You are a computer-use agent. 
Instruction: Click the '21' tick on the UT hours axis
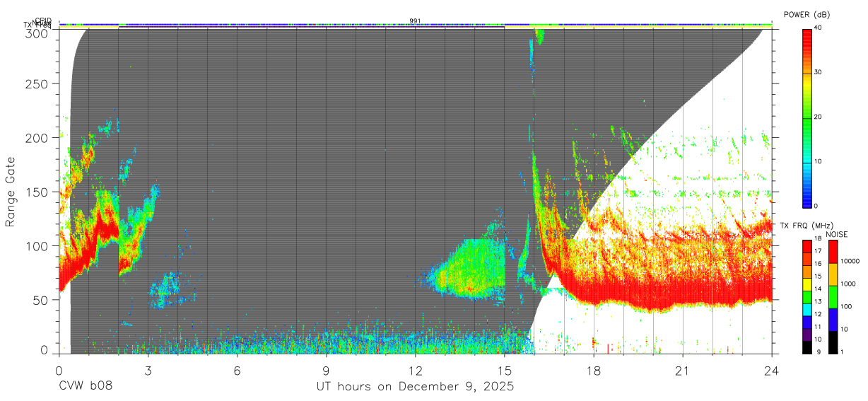(682, 371)
